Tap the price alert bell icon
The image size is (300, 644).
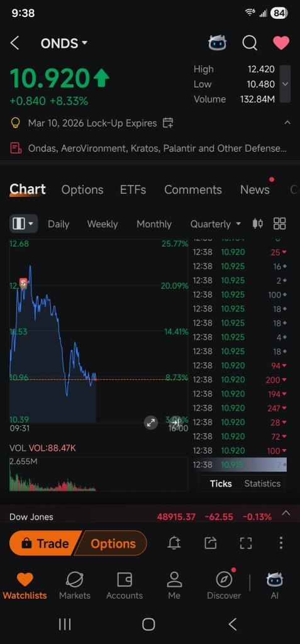tap(174, 543)
